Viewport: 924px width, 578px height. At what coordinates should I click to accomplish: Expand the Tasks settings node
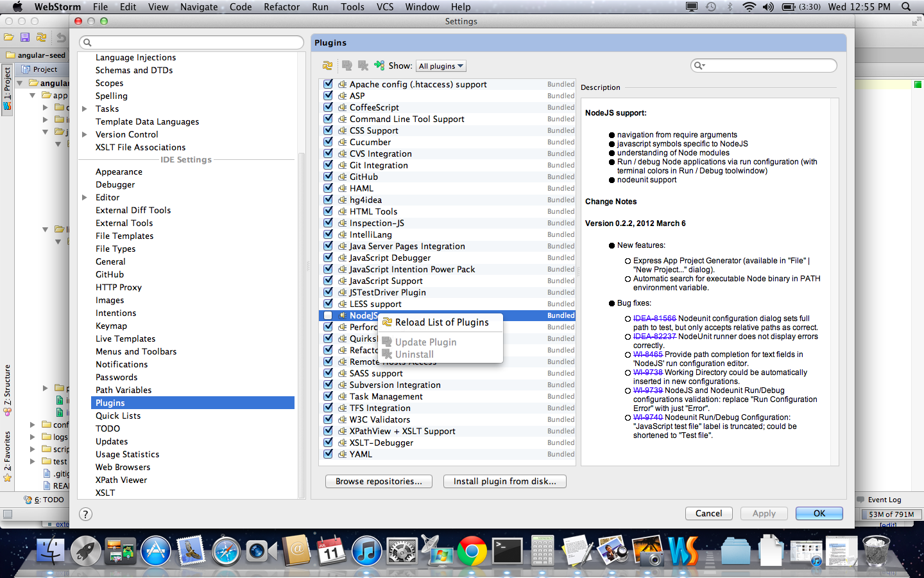(84, 109)
